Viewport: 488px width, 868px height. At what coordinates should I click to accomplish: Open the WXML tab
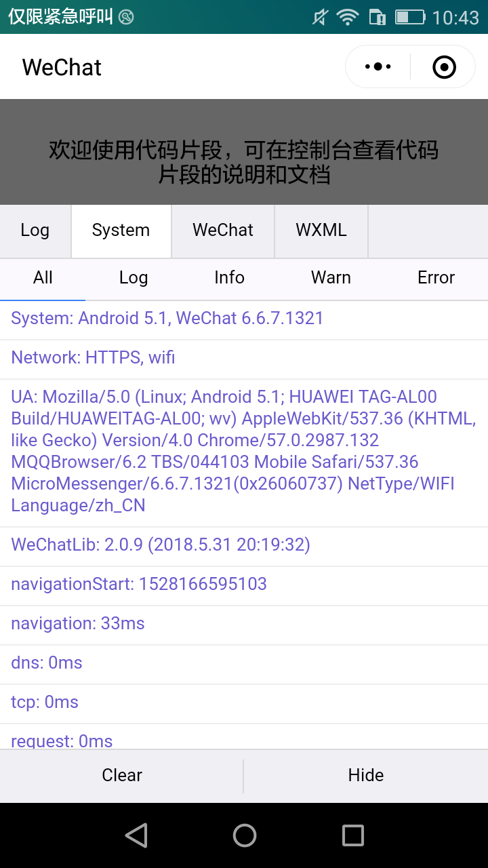click(x=321, y=231)
